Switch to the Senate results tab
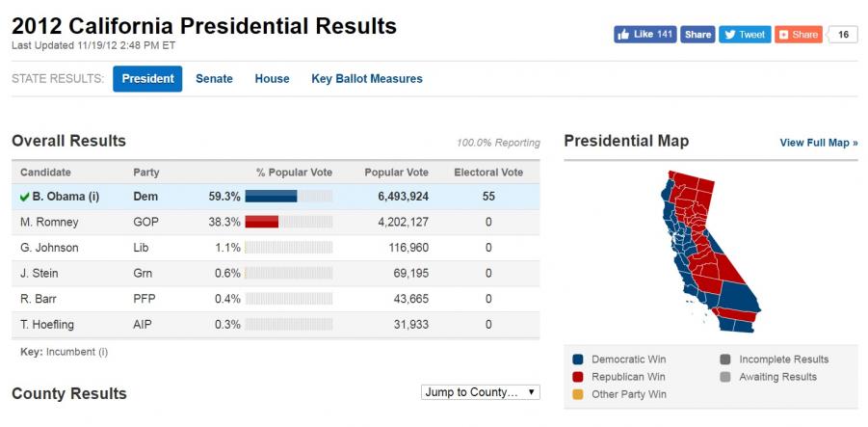 (x=214, y=79)
